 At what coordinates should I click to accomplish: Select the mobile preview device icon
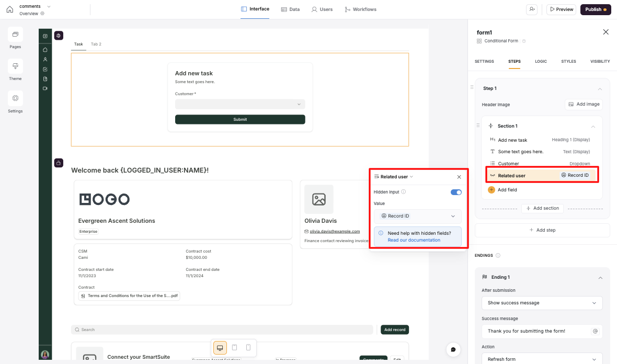[x=248, y=348]
